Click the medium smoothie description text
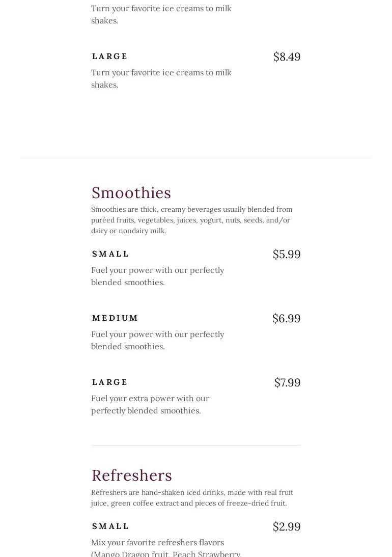 pyautogui.click(x=157, y=340)
